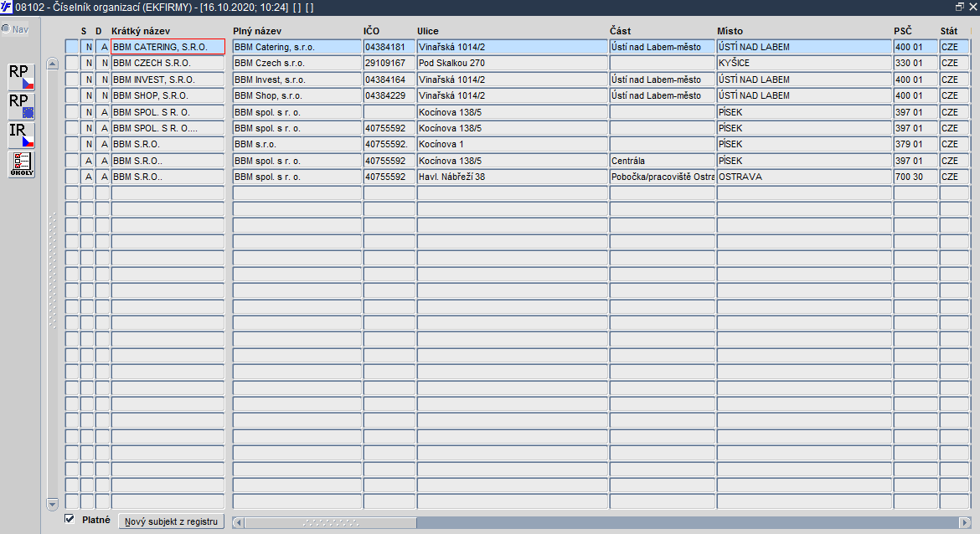Click the horizontal scrollbar thumb

click(x=331, y=522)
